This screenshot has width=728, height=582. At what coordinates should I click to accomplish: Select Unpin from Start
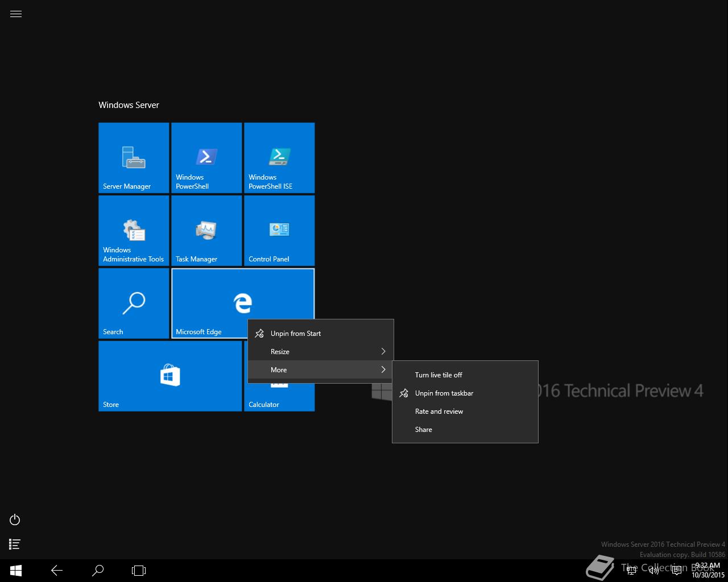[321, 334]
